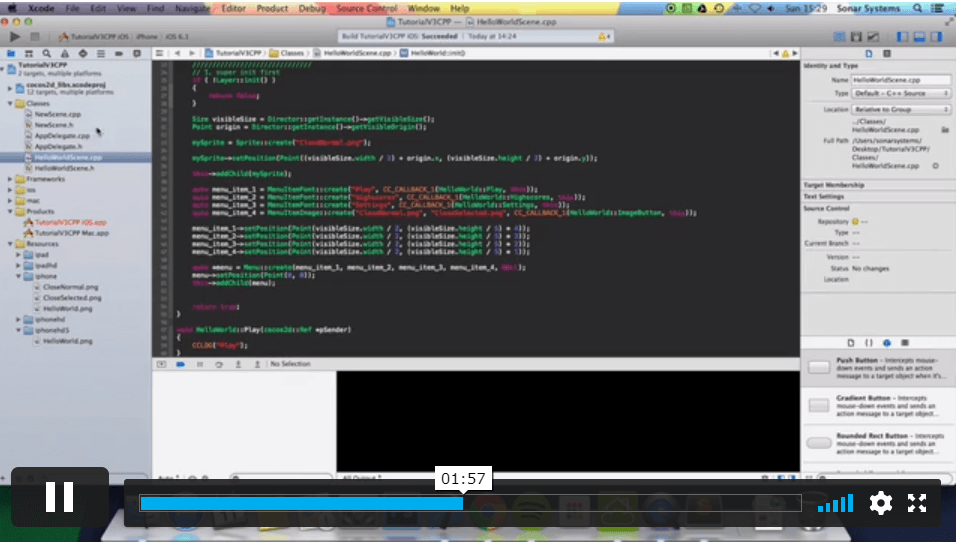Open the Product menu
956x542 pixels.
[x=272, y=9]
